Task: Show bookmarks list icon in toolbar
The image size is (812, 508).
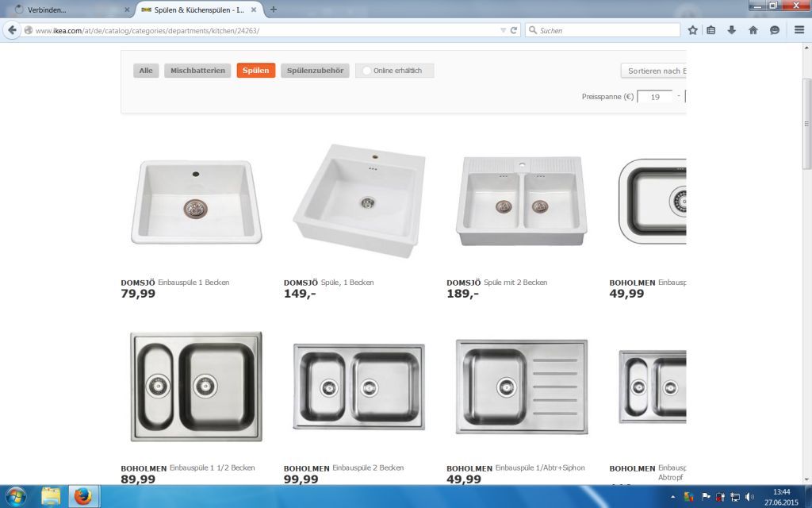Action: pos(711,31)
